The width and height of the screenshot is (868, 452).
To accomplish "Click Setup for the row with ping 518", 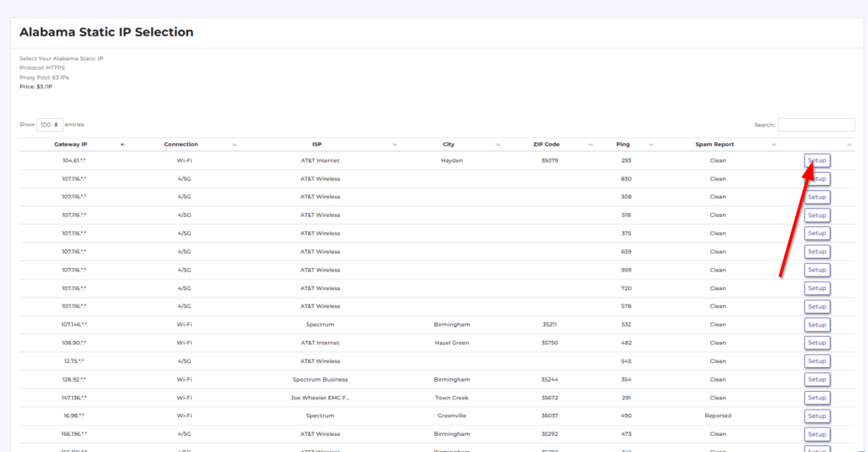I will [x=817, y=215].
